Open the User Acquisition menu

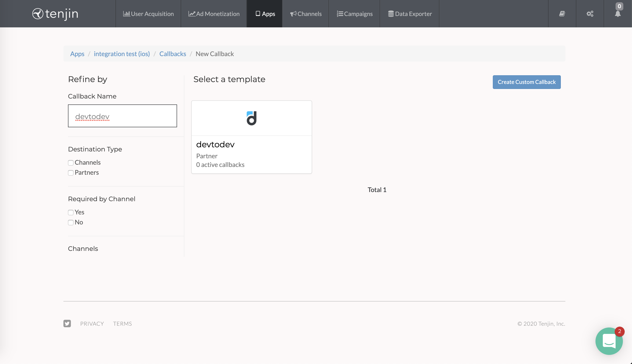148,14
